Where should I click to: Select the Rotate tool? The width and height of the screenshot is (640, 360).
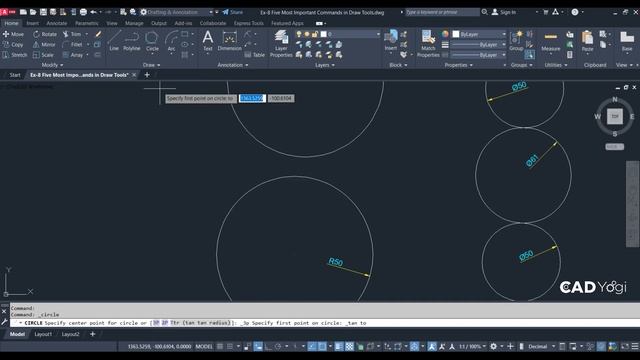pos(45,34)
